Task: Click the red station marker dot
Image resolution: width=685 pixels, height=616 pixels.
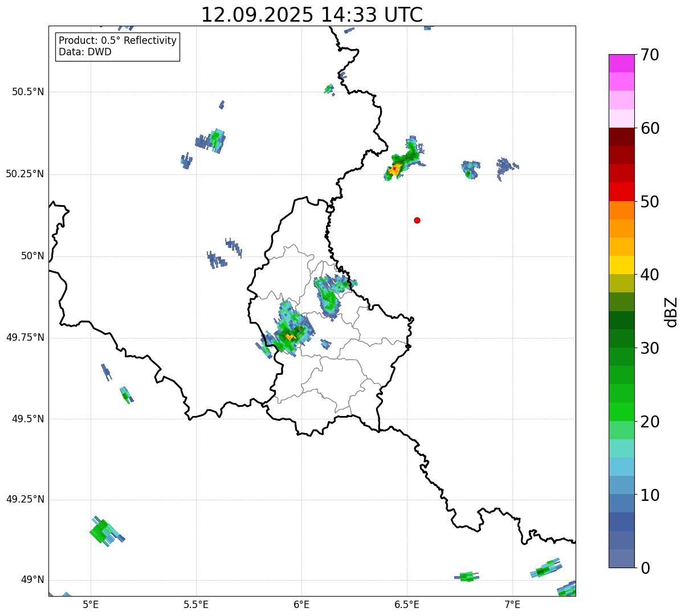Action: (x=417, y=221)
